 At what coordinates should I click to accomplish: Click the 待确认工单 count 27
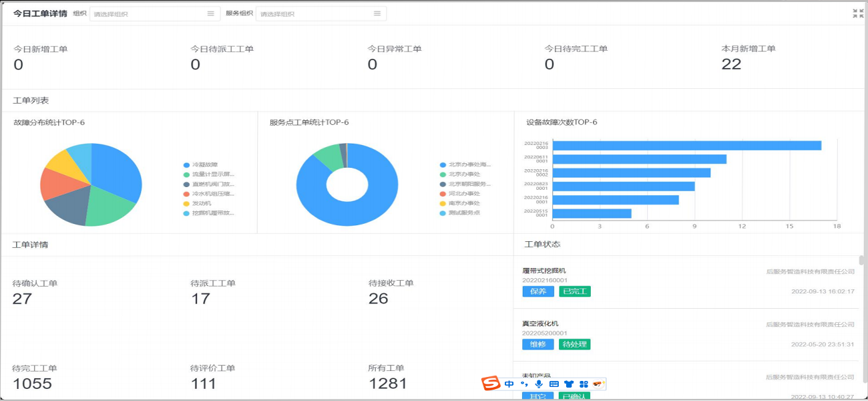coord(22,298)
